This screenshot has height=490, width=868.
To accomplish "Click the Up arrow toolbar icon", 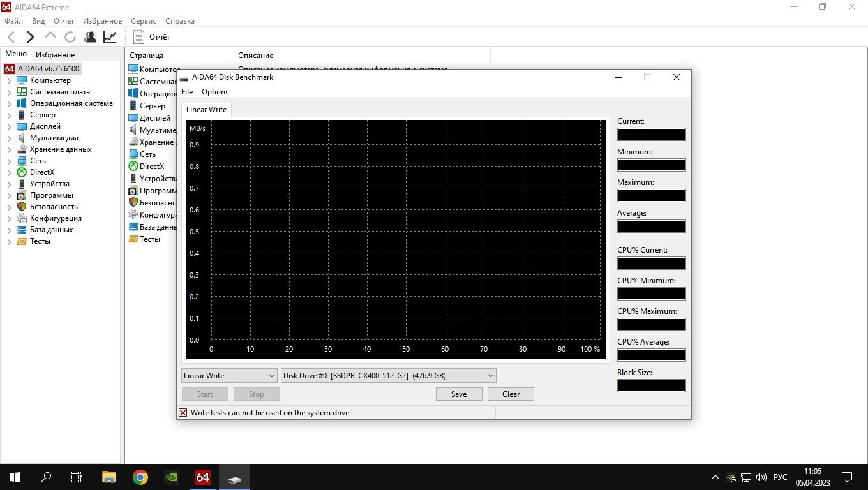I will coord(50,36).
